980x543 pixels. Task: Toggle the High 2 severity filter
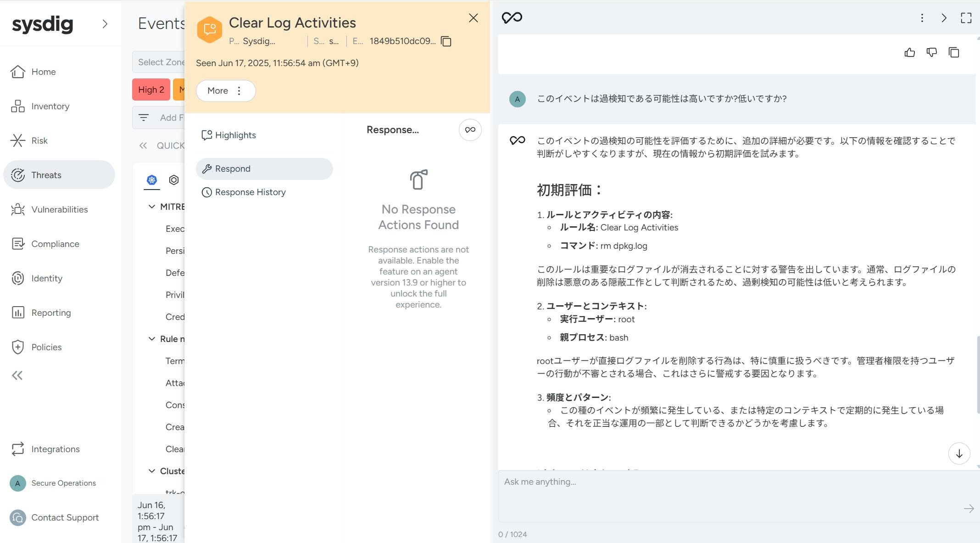[x=151, y=90]
